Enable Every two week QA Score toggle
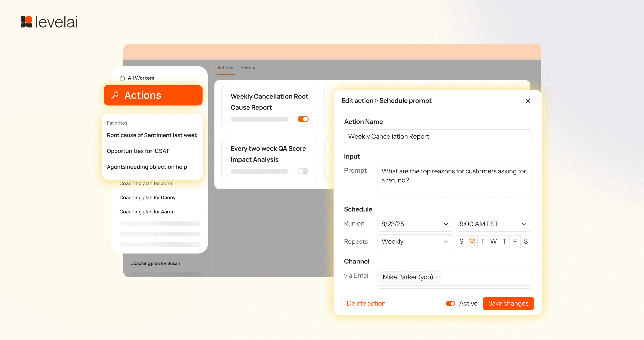The width and height of the screenshot is (644, 340). [x=303, y=171]
